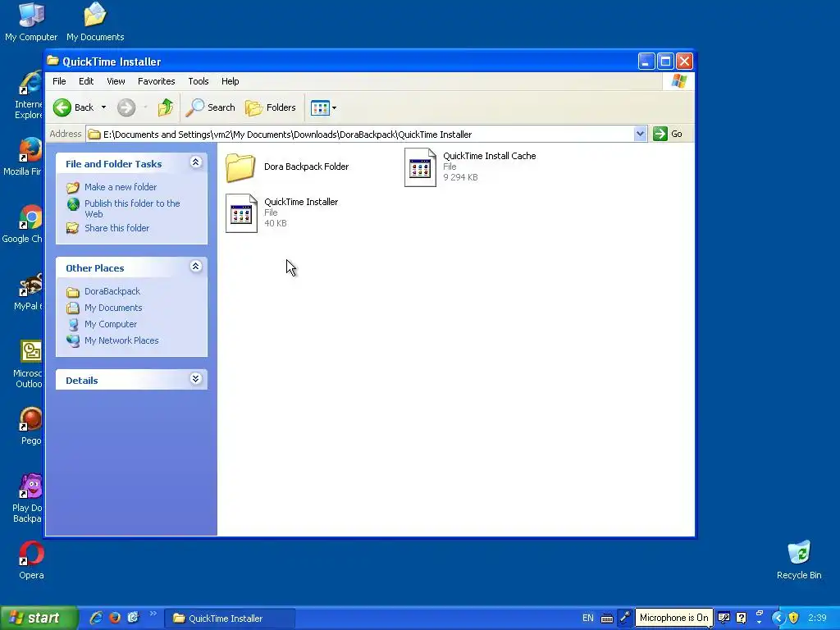Select the 40 KB QuickTime Installer file icon
The width and height of the screenshot is (840, 630).
(241, 213)
